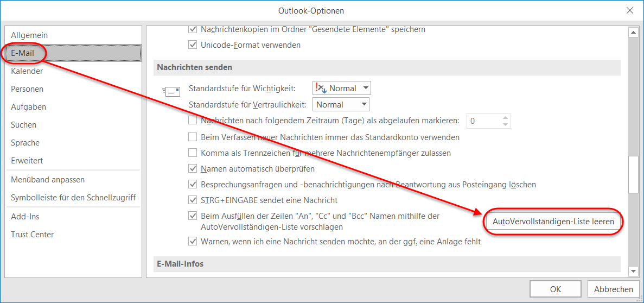Close the Outlook-Optionen dialog
Viewport: 644px width, 303px height.
[630, 11]
